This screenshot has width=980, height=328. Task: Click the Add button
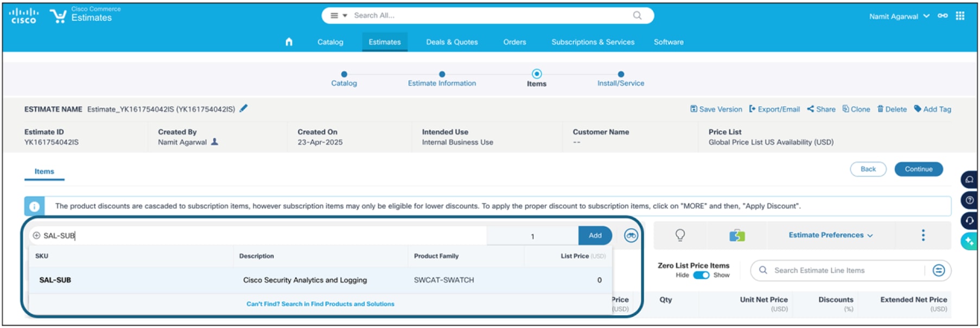pos(595,235)
